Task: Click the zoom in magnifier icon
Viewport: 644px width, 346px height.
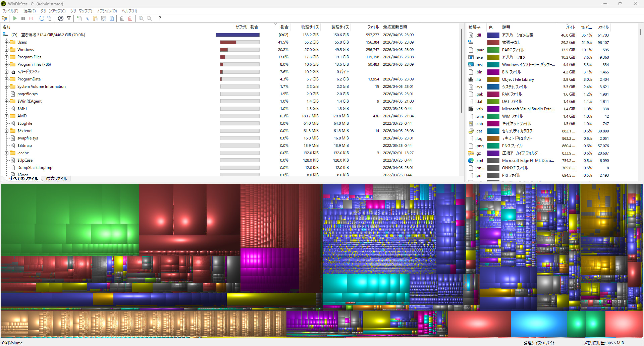Action: click(141, 18)
